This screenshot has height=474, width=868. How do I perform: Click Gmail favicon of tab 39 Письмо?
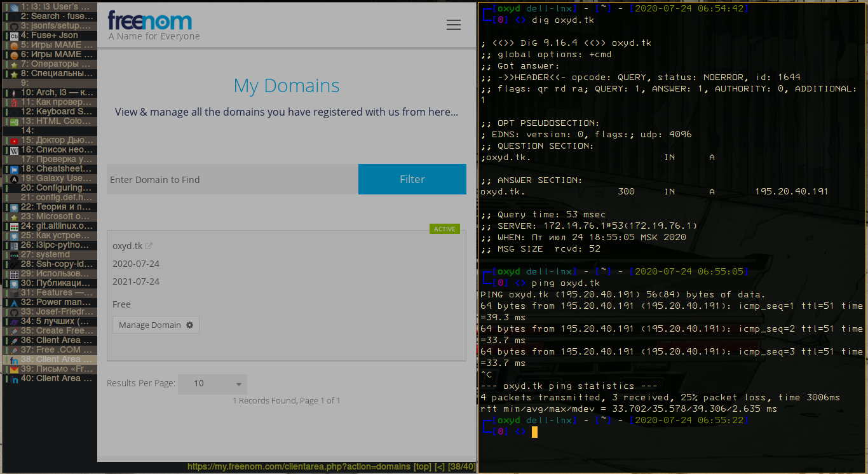(x=14, y=369)
